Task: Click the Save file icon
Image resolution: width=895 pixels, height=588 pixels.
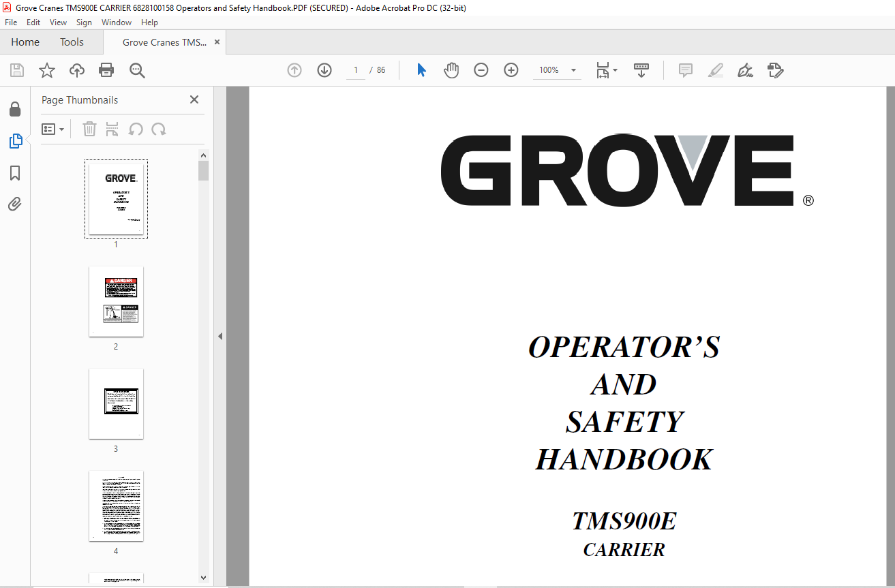Action: (x=17, y=70)
